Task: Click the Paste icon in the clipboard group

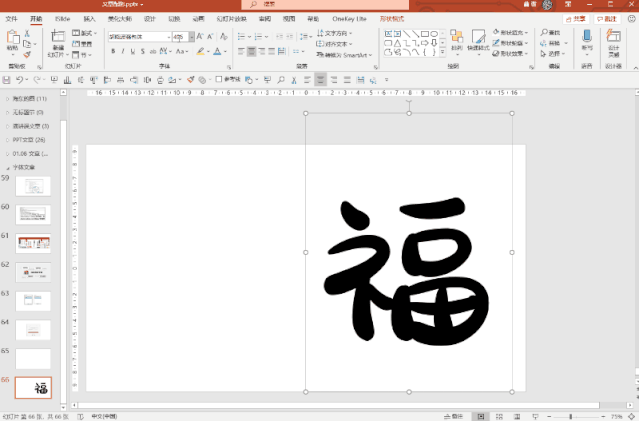Action: 13,37
